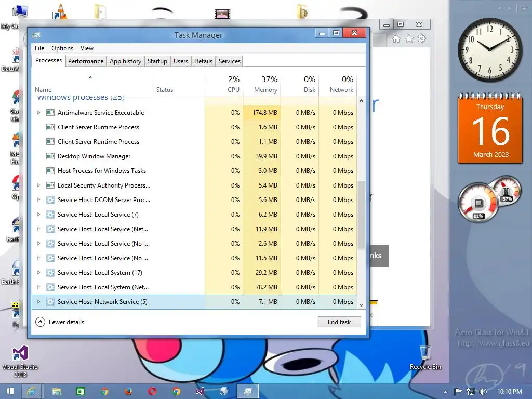
Task: Click Fewer details to collapse view
Action: 60,322
